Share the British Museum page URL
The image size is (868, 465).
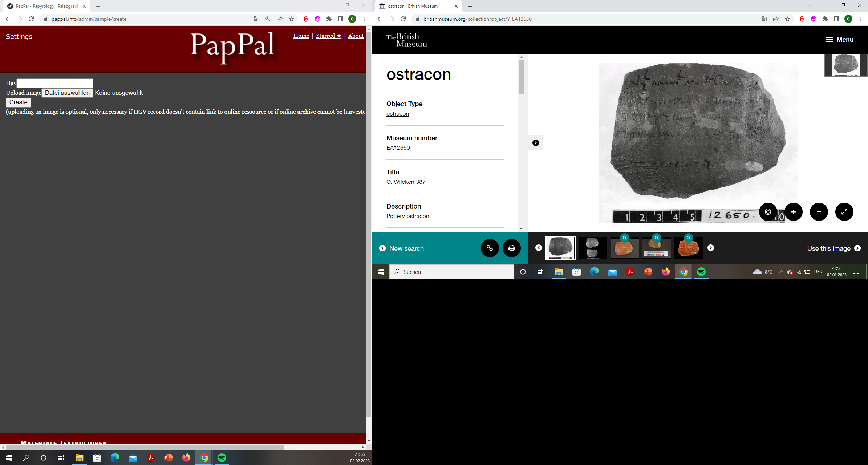(x=776, y=19)
